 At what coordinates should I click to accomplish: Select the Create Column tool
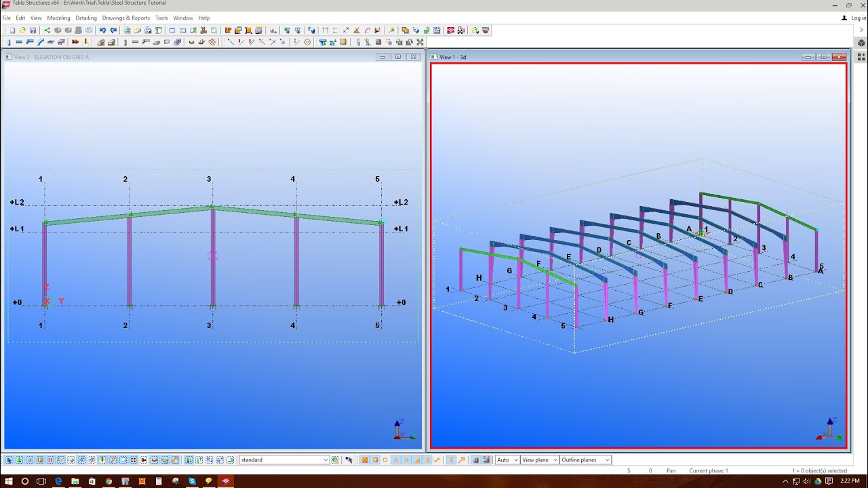click(x=9, y=41)
